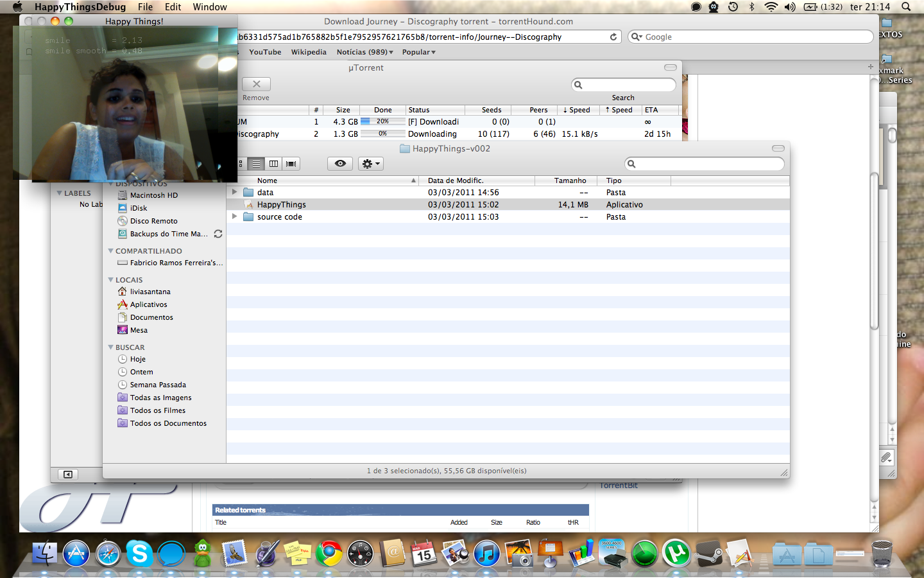Collapse LOCAIS sidebar section
This screenshot has width=924, height=578.
(x=110, y=280)
